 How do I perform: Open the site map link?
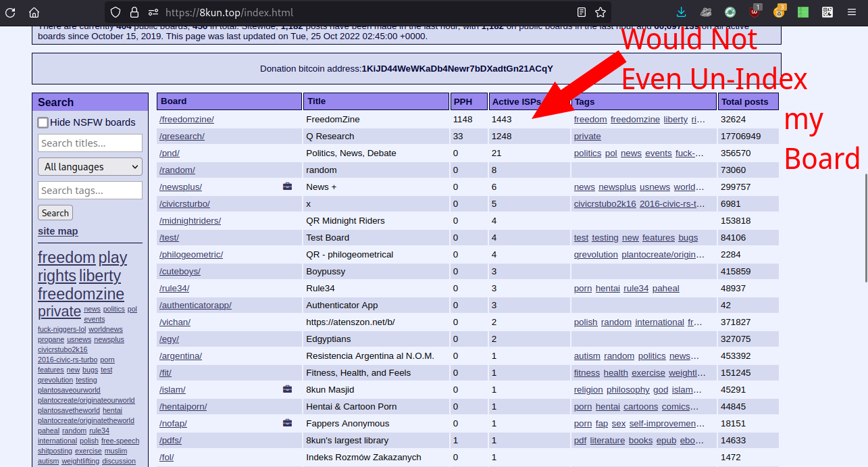coord(58,231)
